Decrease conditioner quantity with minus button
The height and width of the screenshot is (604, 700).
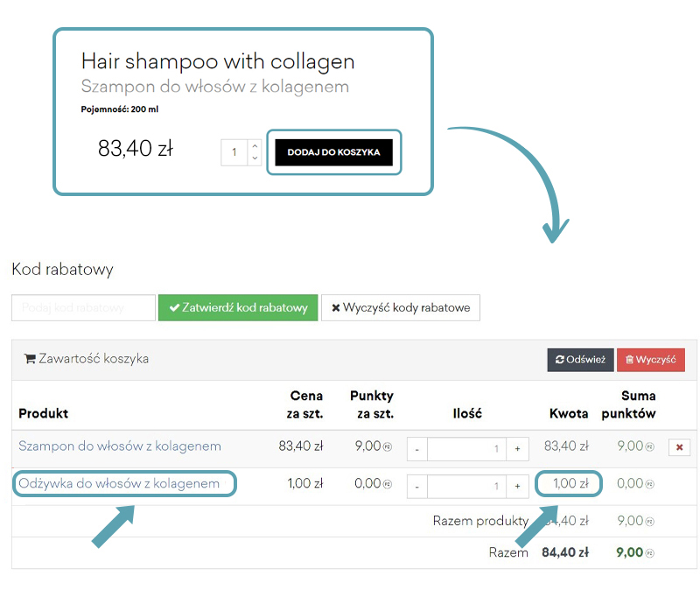(x=416, y=486)
